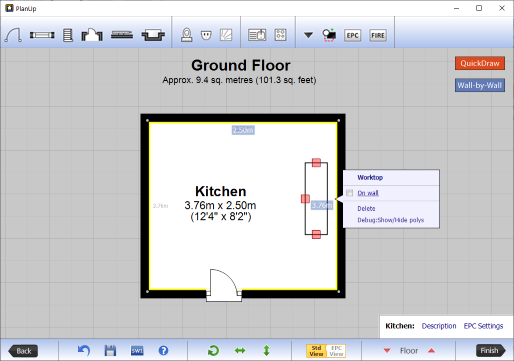Screen dimensions: 514x361
Task: Open Kitchen EPC Settings link
Action: (x=483, y=326)
